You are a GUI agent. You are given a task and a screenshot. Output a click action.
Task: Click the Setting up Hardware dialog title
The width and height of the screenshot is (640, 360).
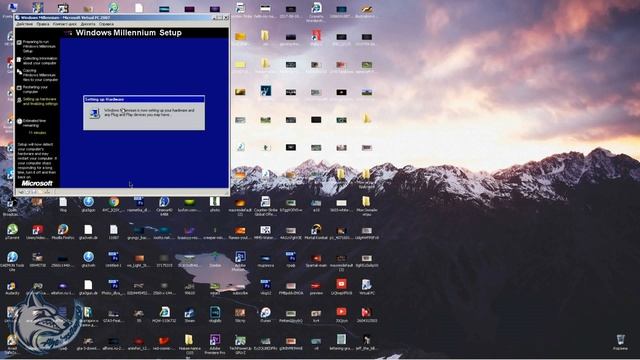pos(104,99)
